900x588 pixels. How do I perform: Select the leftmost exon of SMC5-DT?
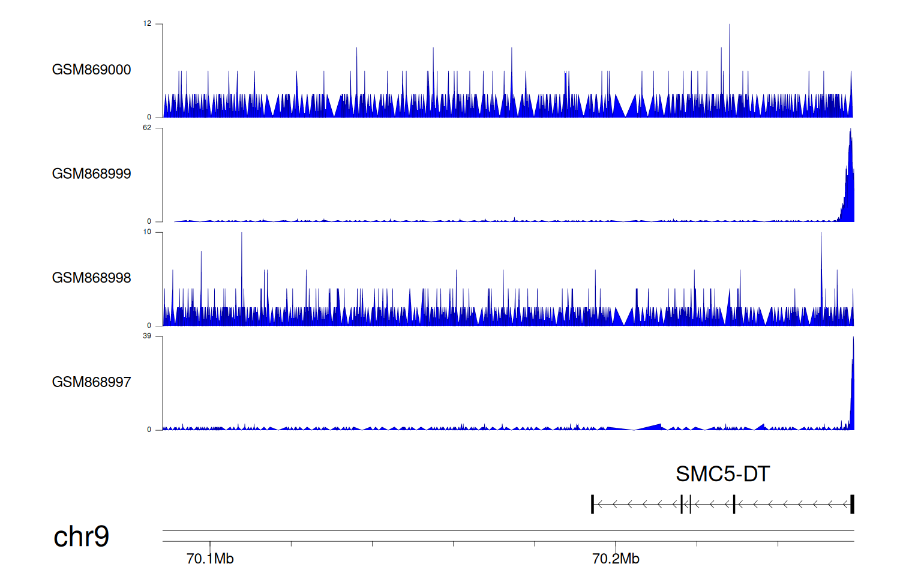click(592, 505)
